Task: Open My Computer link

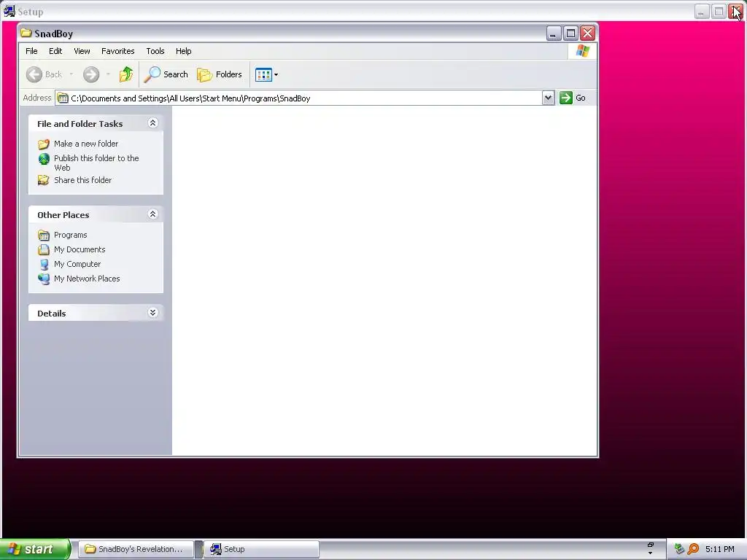Action: tap(77, 264)
